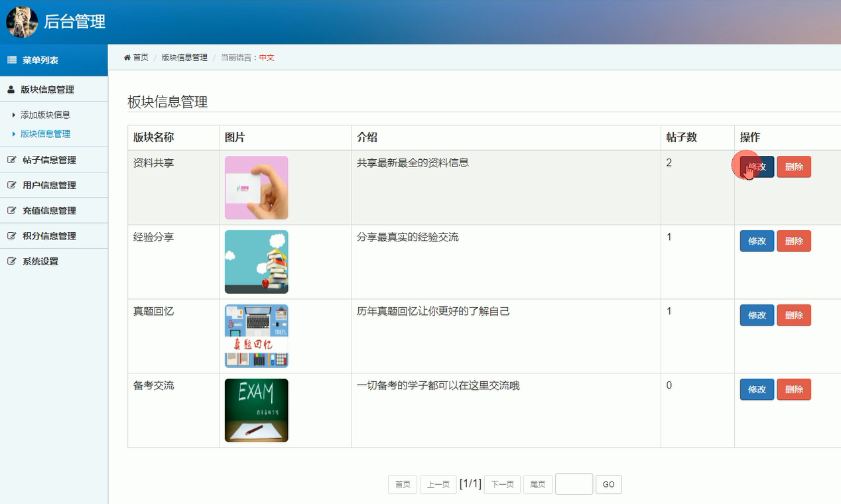Viewport: 841px width, 504px height.
Task: Click 经验分享 books thumbnail image
Action: coord(257,262)
